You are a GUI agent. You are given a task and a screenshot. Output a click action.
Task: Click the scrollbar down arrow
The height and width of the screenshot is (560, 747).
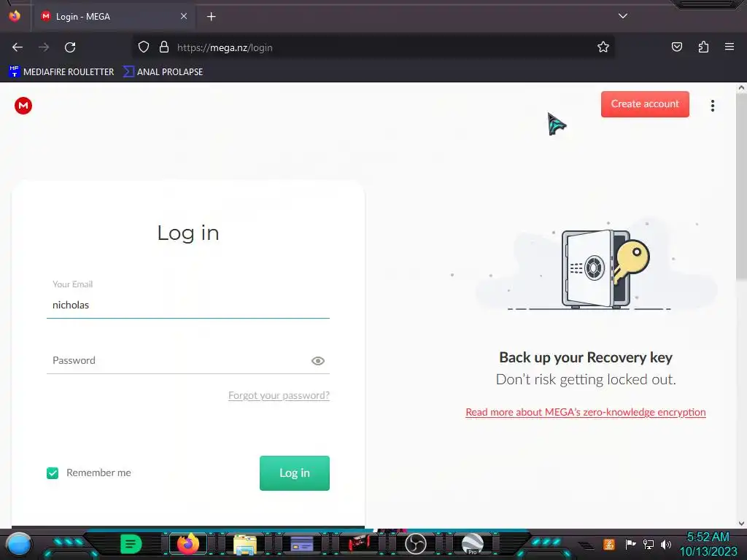pos(741,524)
